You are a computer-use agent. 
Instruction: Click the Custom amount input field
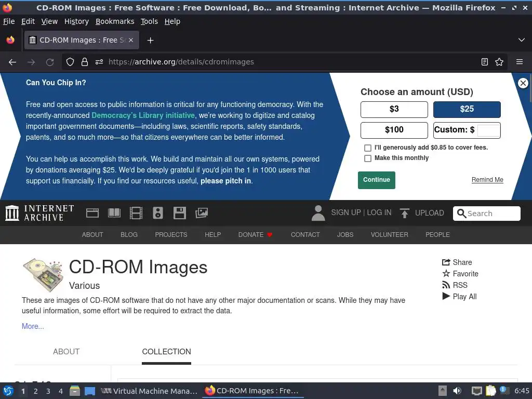point(488,130)
